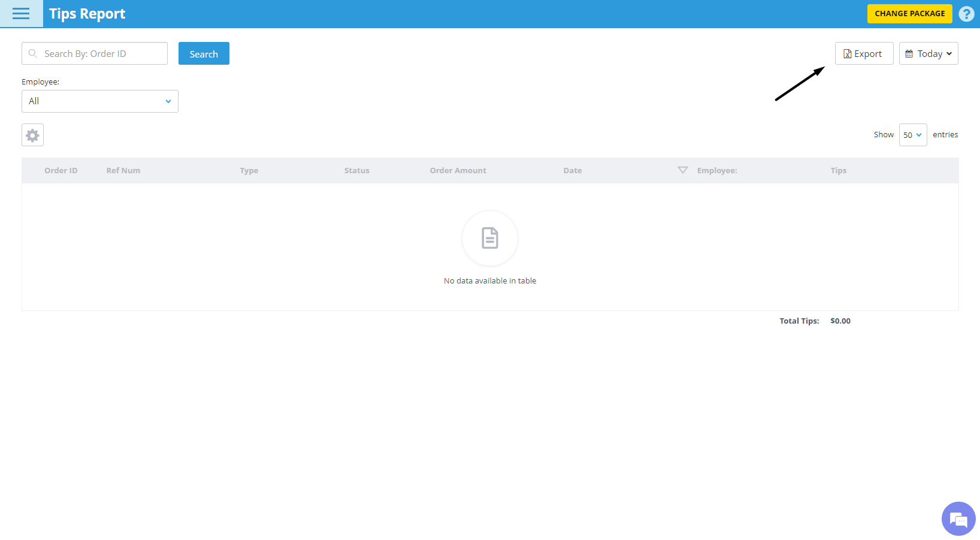Click the search magnifier icon
The width and height of the screenshot is (980, 540).
(33, 54)
